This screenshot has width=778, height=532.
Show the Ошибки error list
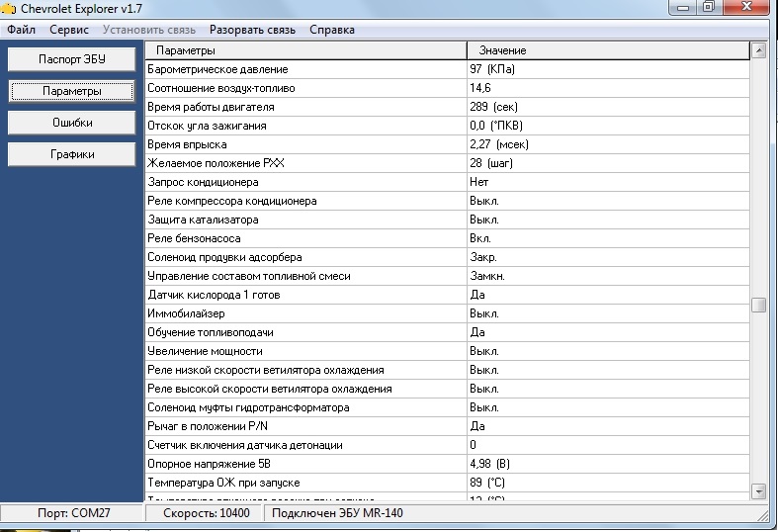(72, 123)
